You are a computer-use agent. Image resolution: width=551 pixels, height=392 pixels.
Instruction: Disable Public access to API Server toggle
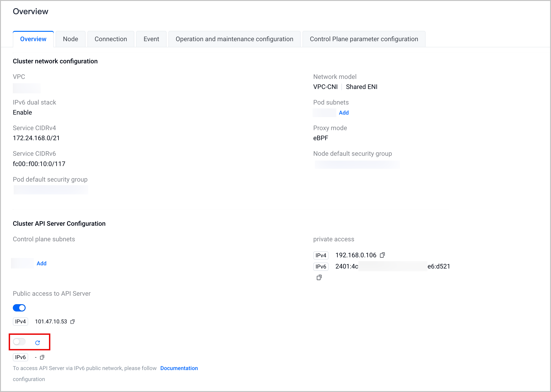[x=19, y=308]
